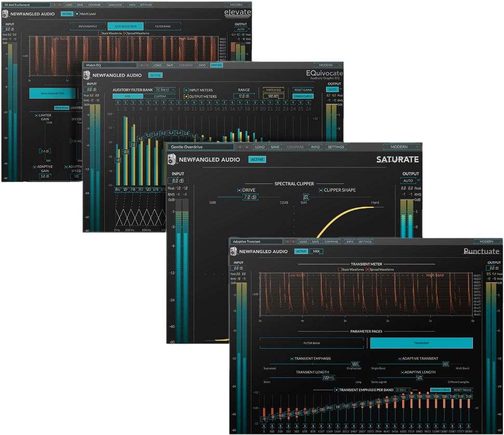This screenshot has width=504, height=435.
Task: Toggle Transient Emphasis in Punctuate
Action: pos(292,359)
